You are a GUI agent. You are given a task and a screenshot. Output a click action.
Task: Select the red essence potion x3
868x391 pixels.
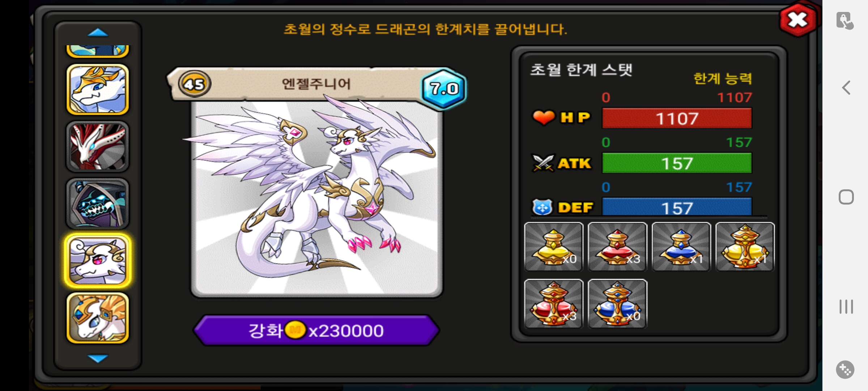coord(617,247)
